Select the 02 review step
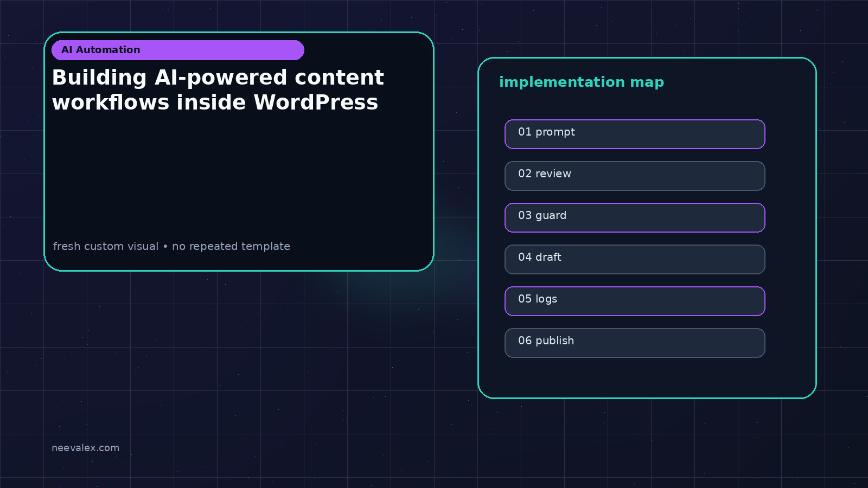868x488 pixels. pyautogui.click(x=635, y=176)
